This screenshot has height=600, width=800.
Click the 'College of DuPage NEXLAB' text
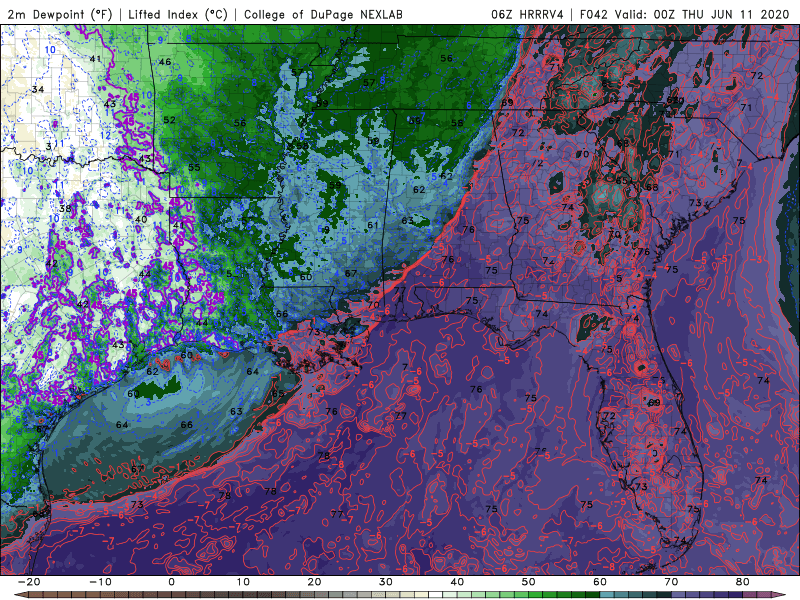click(323, 14)
